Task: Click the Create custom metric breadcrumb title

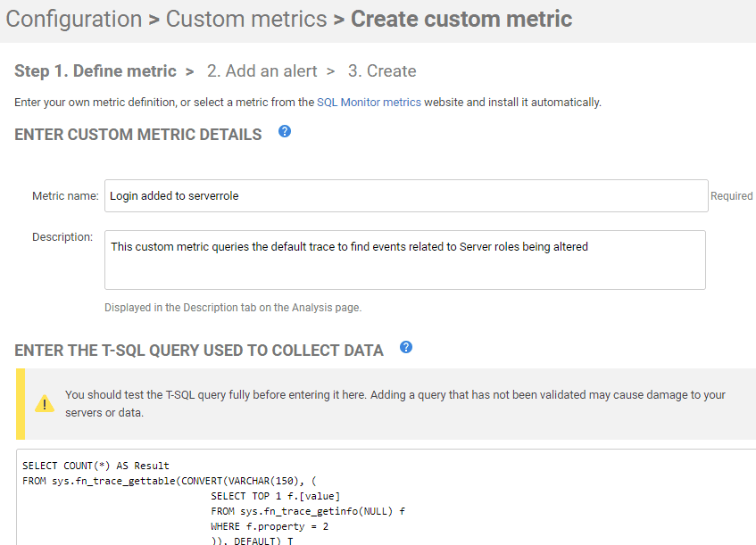Action: [x=461, y=20]
